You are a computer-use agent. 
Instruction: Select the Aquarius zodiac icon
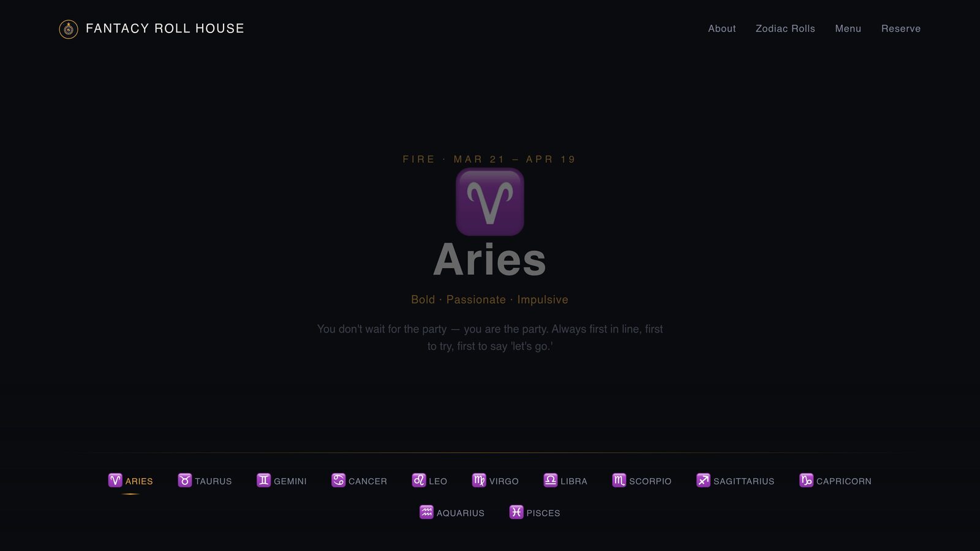coord(426,512)
